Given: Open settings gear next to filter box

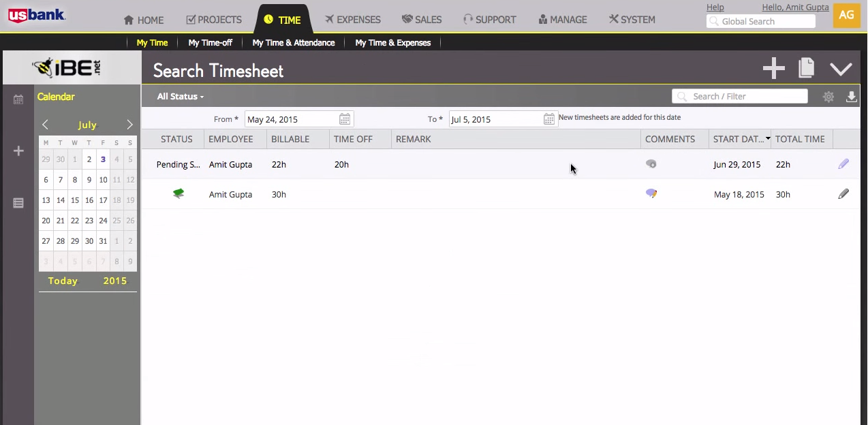Looking at the screenshot, I should pyautogui.click(x=828, y=97).
